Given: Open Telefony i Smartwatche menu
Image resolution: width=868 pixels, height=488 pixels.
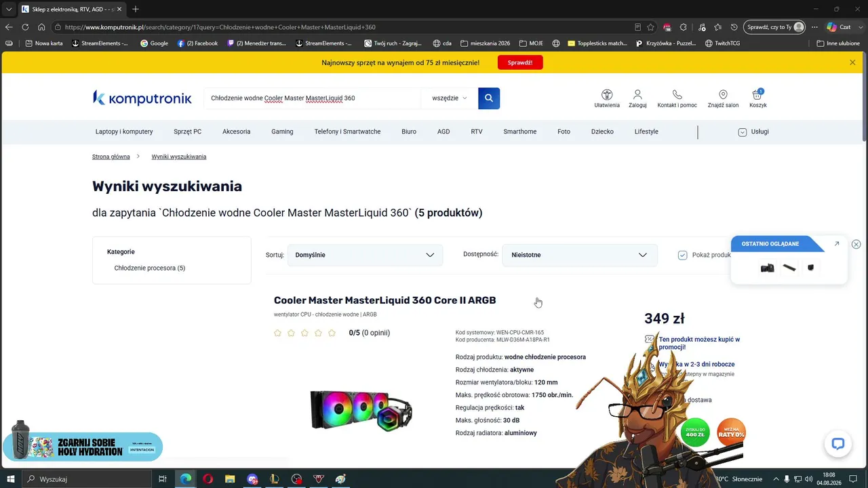Looking at the screenshot, I should [347, 131].
